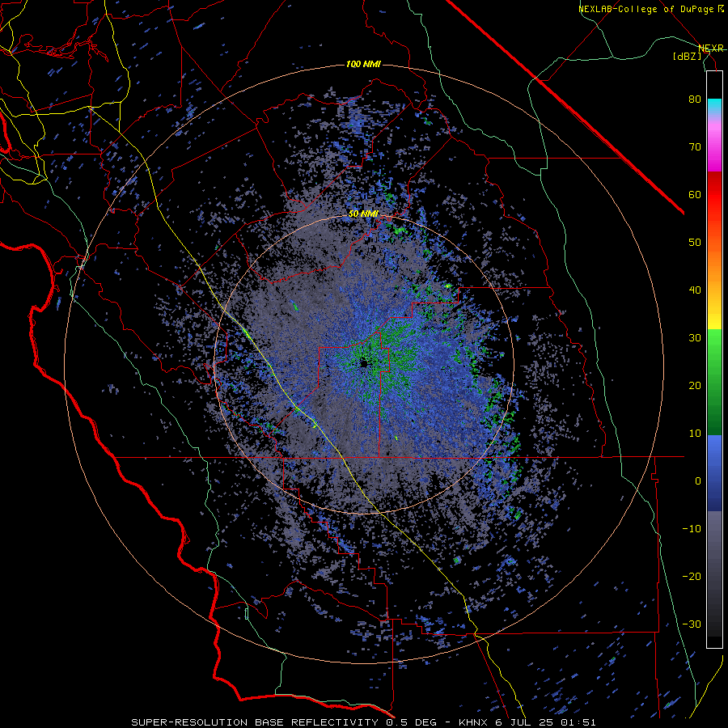Click the 50 dBZ scale value
728x728 pixels.
pyautogui.click(x=695, y=243)
